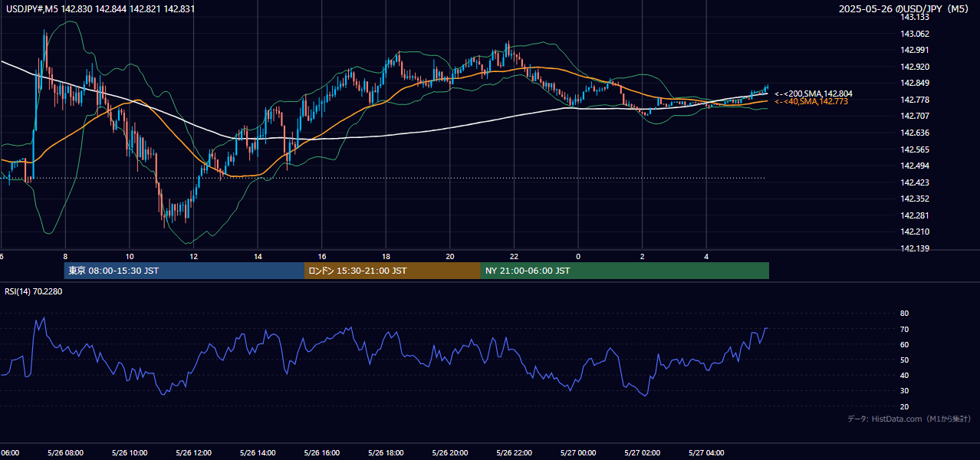Click price level 142.423 on the axis
This screenshot has width=980, height=460.
click(914, 182)
